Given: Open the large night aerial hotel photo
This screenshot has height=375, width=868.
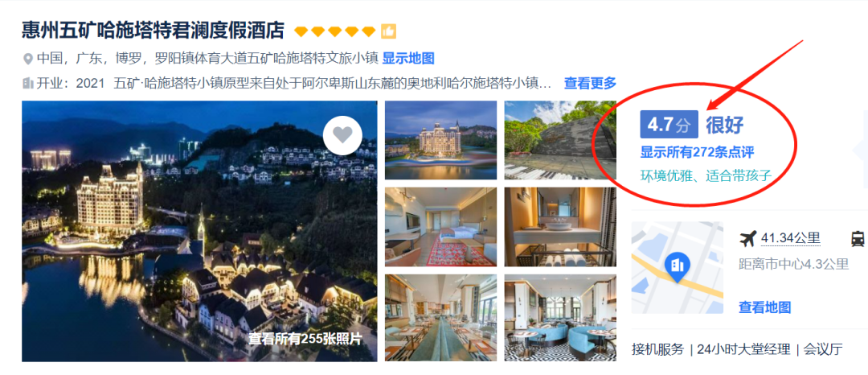Looking at the screenshot, I should tap(199, 231).
